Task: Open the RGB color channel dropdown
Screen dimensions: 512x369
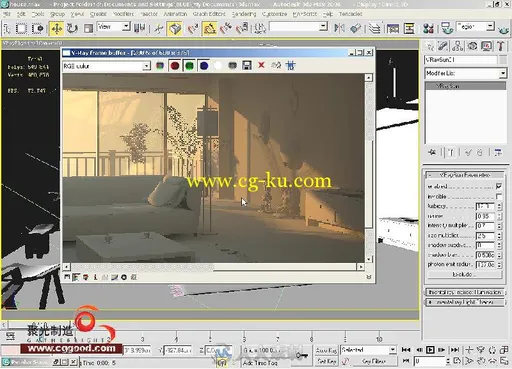Action: tap(146, 66)
